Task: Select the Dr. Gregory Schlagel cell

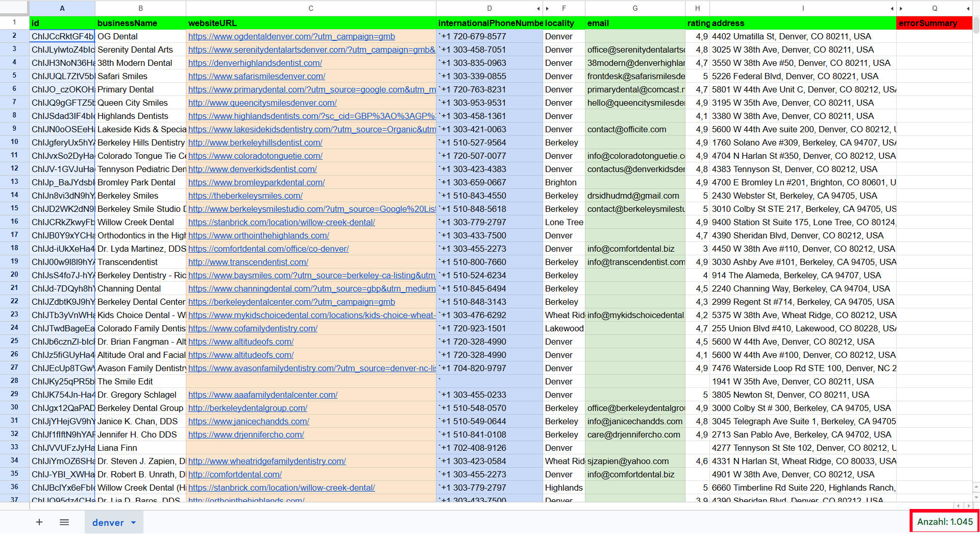Action: (x=140, y=395)
